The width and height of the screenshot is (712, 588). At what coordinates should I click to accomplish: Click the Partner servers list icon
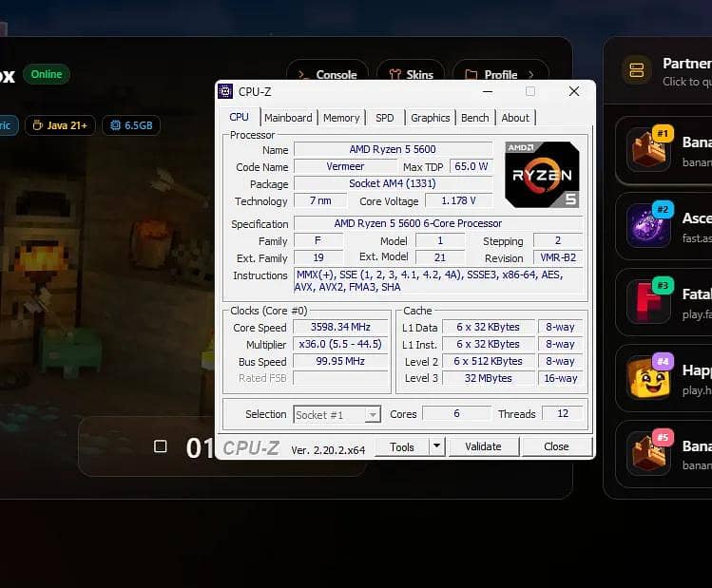[x=637, y=70]
